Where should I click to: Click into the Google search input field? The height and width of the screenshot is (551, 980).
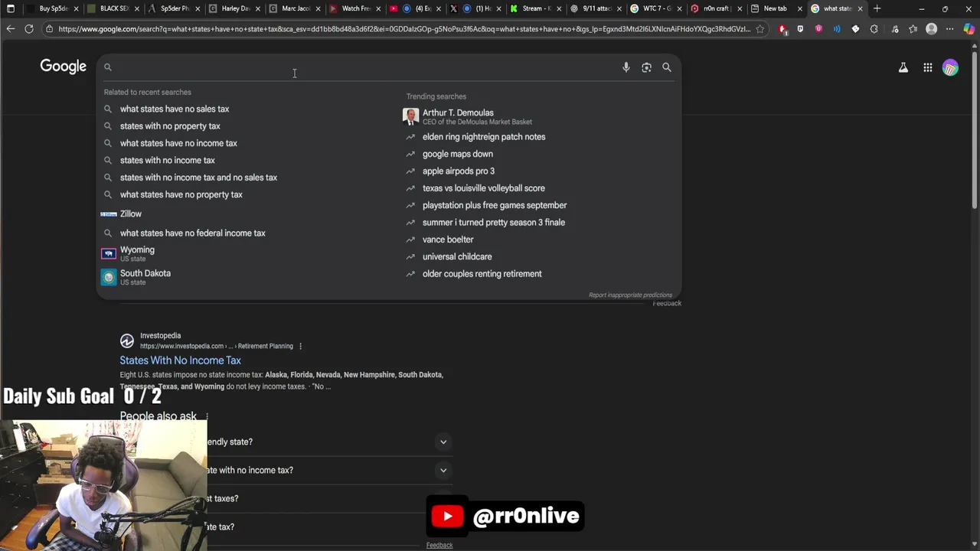[364, 67]
